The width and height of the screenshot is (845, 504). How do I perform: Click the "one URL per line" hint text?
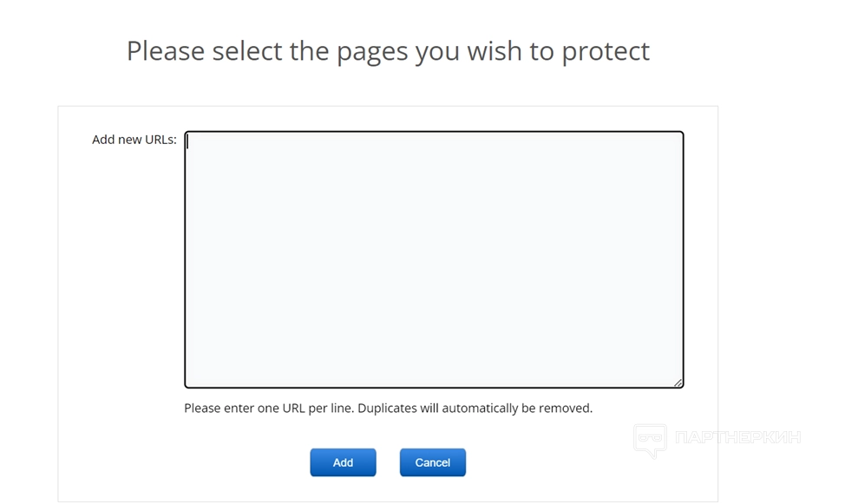(388, 408)
